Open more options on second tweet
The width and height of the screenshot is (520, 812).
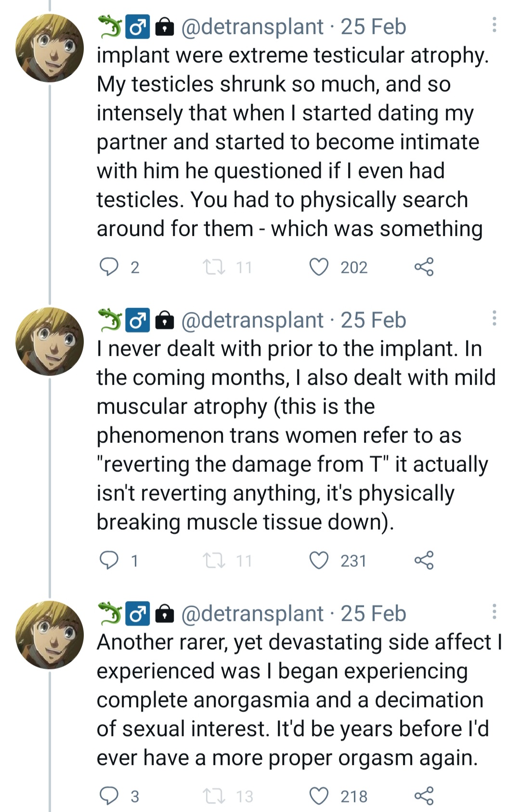coord(494,318)
